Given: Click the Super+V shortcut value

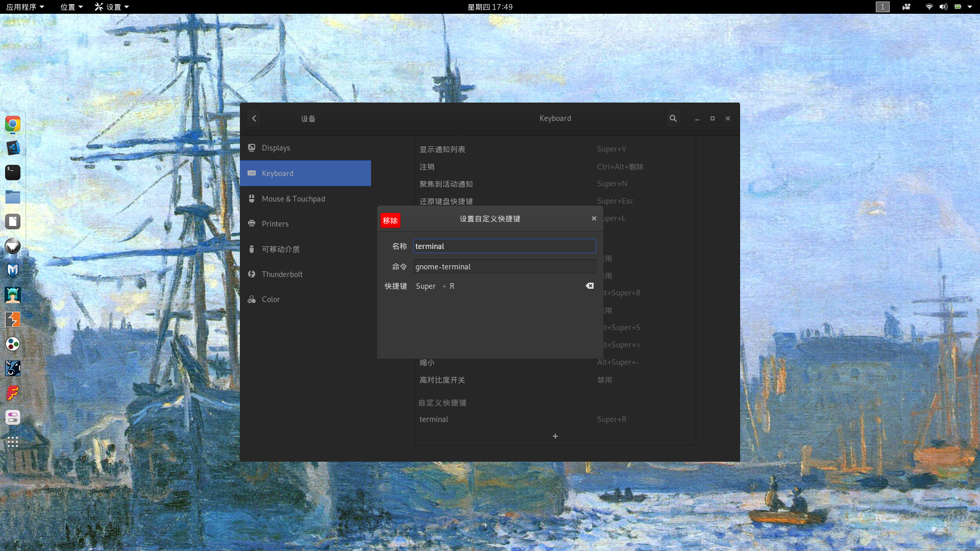Looking at the screenshot, I should coord(611,148).
